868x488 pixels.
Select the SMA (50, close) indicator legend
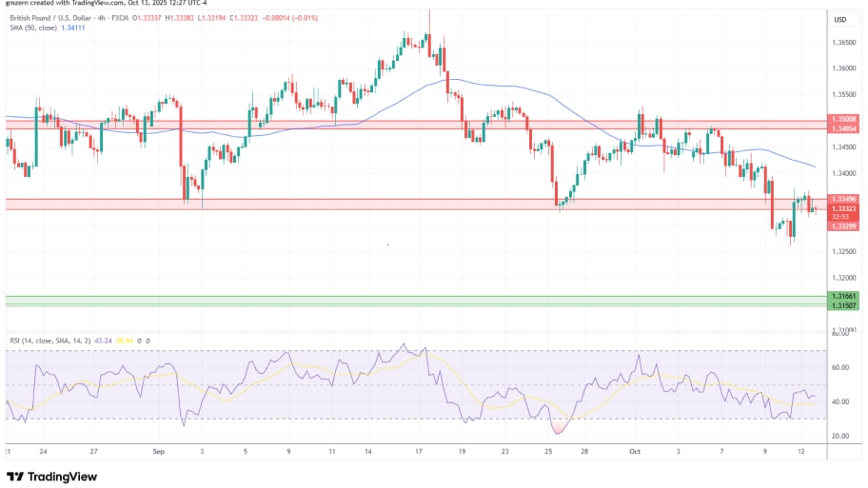(x=34, y=28)
